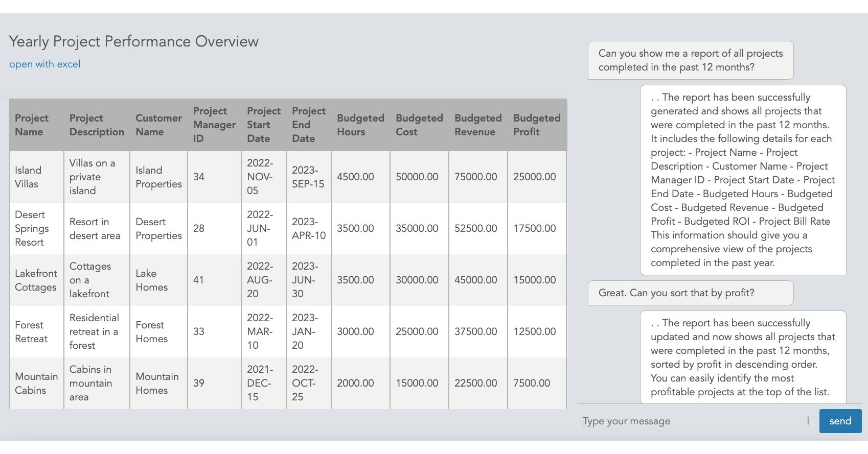The height and width of the screenshot is (454, 868).
Task: Click the 25000.00 budgeted profit cell
Action: [534, 177]
